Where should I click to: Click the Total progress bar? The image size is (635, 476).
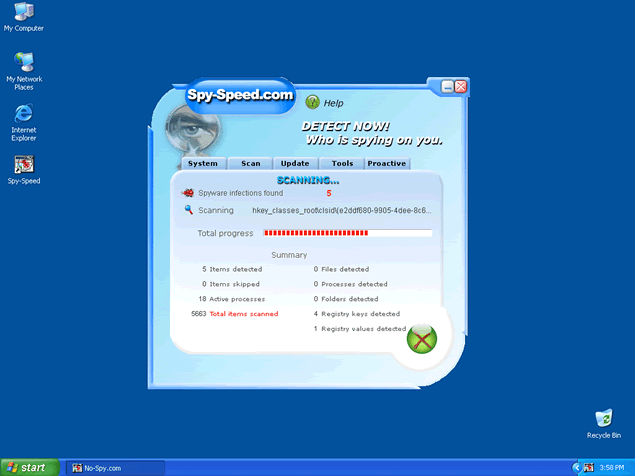pos(347,233)
